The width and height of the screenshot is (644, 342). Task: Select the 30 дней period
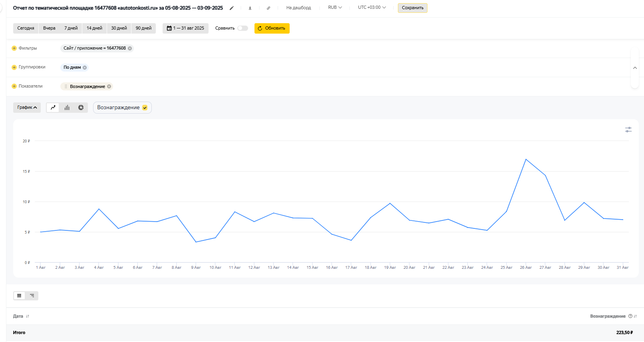(x=119, y=28)
